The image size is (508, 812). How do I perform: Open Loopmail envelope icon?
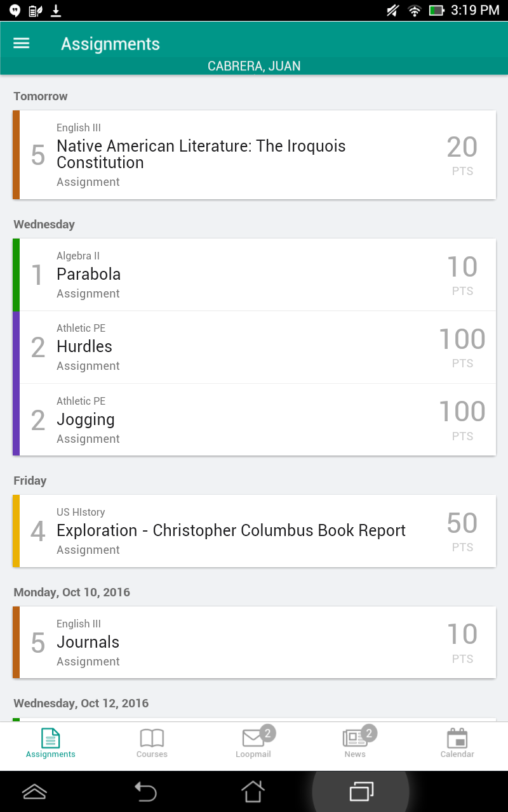coord(253,738)
